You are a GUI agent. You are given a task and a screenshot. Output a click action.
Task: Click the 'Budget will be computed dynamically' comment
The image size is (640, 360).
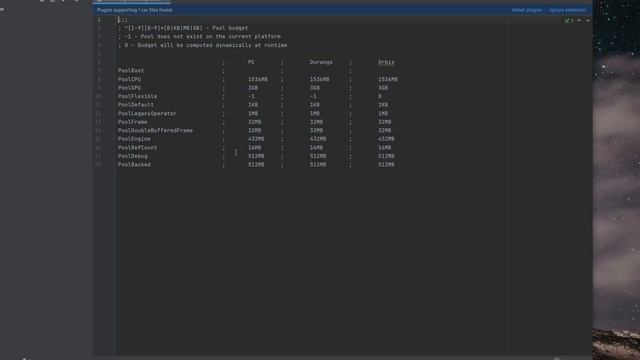(202, 45)
